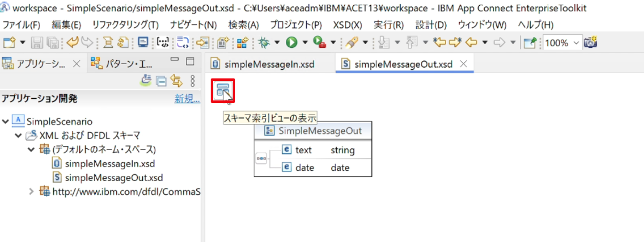The width and height of the screenshot is (644, 242).
Task: Open the リファクタリング(T) menu
Action: click(x=125, y=25)
